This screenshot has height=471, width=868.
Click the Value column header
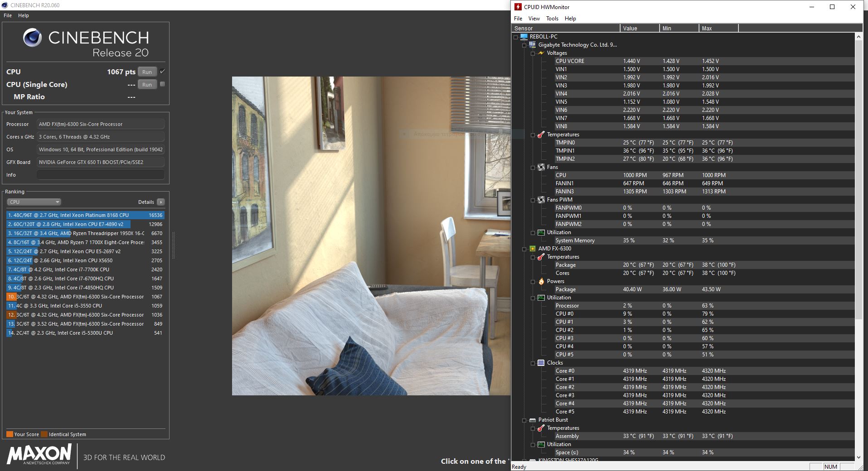pyautogui.click(x=640, y=28)
